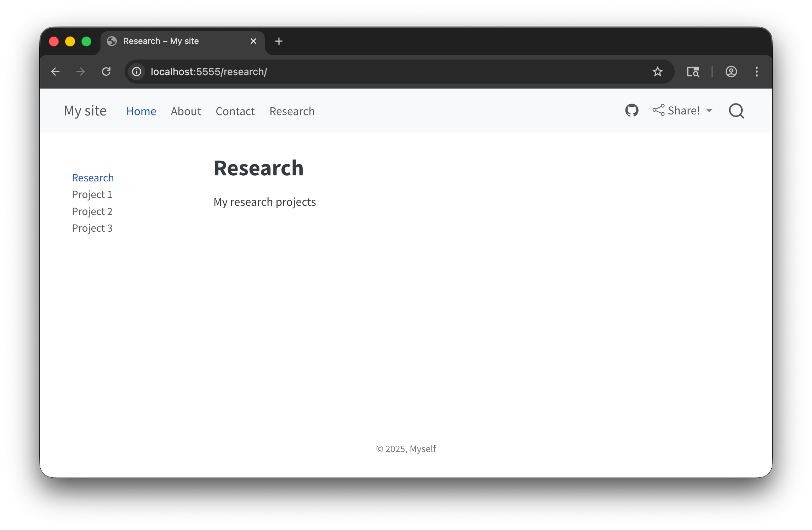The image size is (812, 530).
Task: Open a new browser tab
Action: pos(279,41)
